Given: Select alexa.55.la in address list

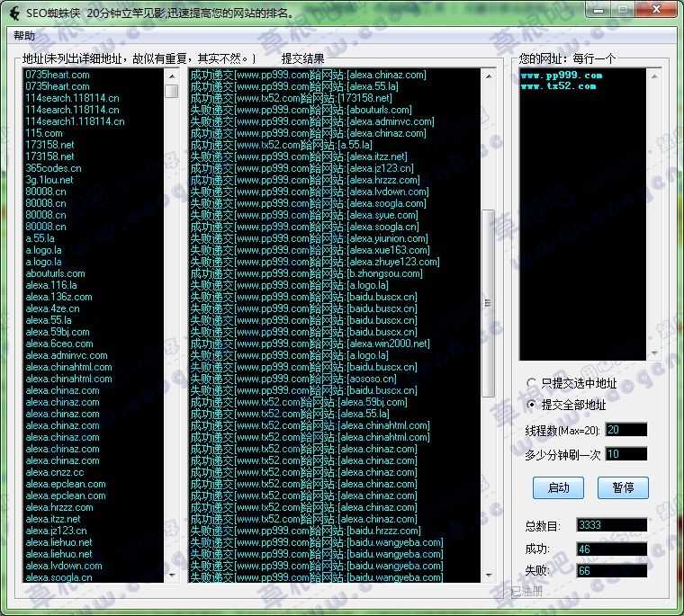Looking at the screenshot, I should pos(49,320).
